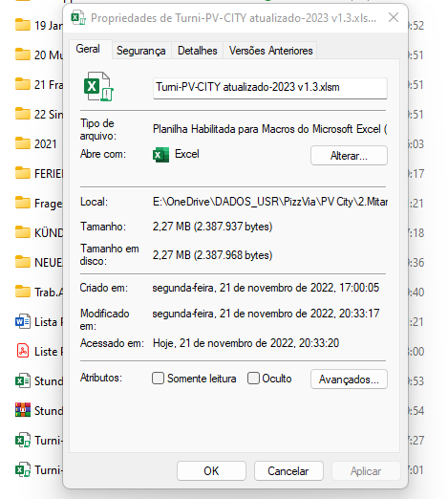Select the '22 Sin' folder icon in Explorer

pyautogui.click(x=23, y=114)
